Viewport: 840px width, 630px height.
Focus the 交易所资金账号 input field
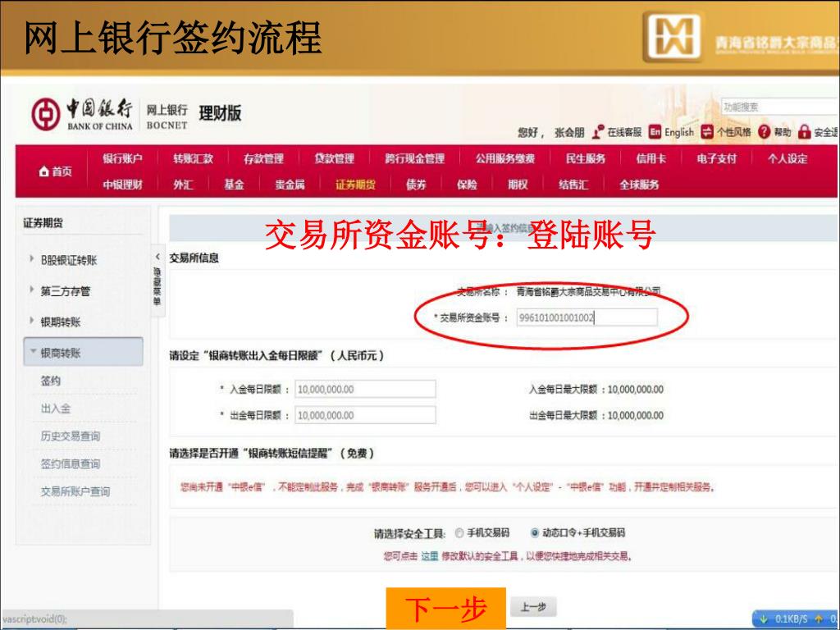587,317
